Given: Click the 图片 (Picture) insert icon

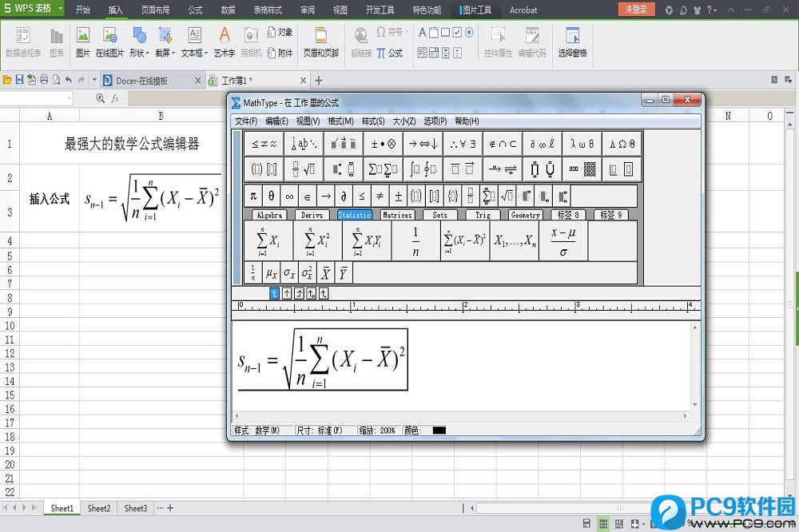Looking at the screenshot, I should point(83,40).
